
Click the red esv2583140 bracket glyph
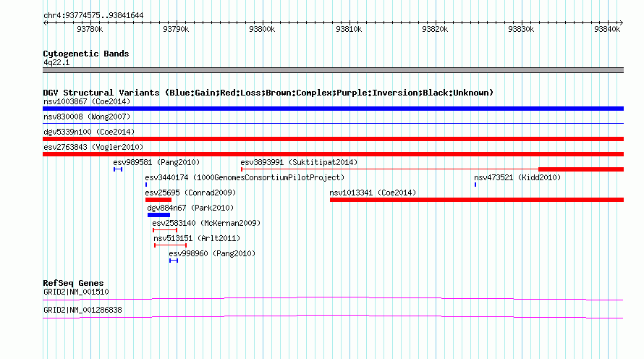click(x=165, y=230)
